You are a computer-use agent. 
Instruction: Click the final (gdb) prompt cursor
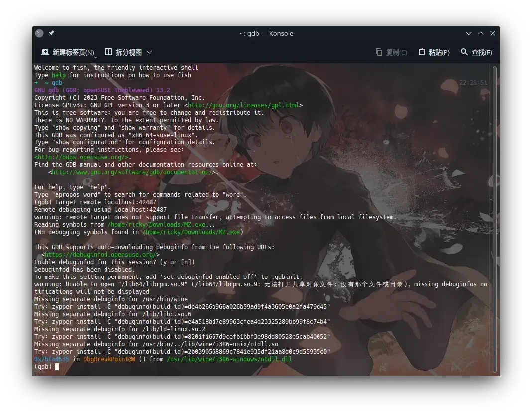(57, 367)
